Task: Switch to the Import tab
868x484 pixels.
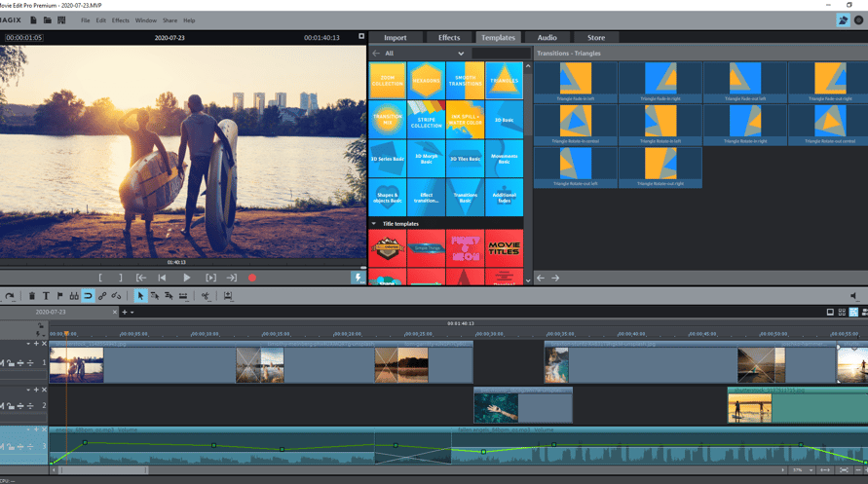Action: coord(396,38)
